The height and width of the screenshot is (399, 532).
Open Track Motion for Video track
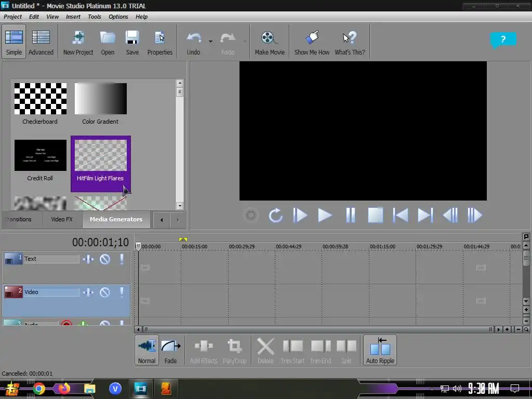(88, 292)
